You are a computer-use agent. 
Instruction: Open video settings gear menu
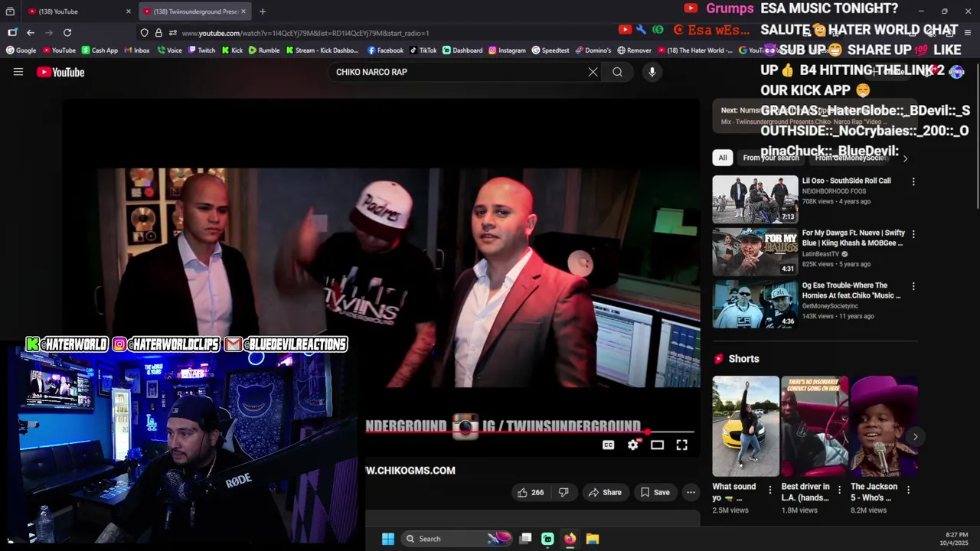tap(633, 445)
